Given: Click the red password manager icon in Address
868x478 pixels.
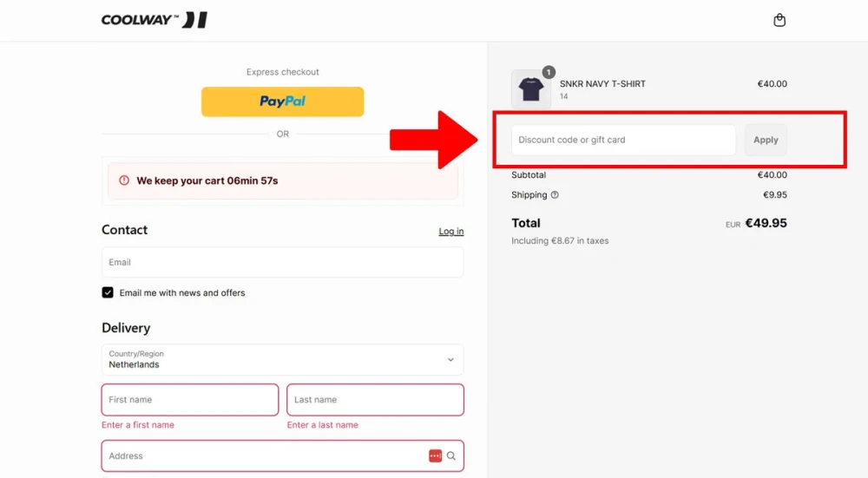Looking at the screenshot, I should coord(435,455).
